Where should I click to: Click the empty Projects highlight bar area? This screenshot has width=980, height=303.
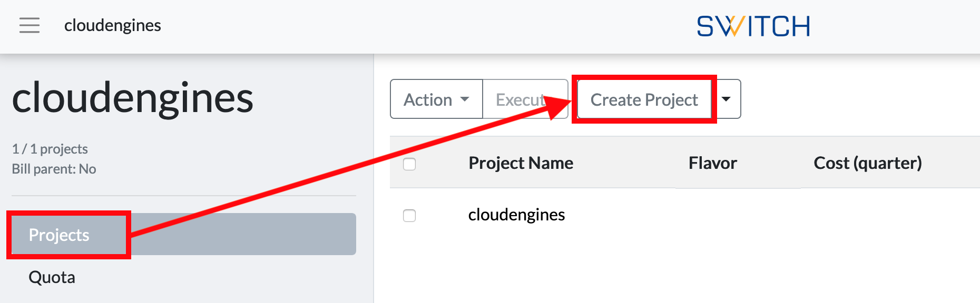click(243, 234)
